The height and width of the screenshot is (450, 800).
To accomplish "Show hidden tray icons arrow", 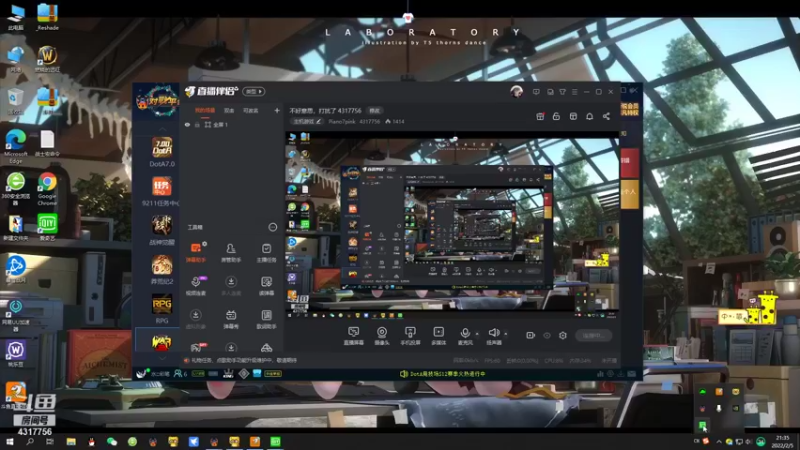I will pos(719,442).
